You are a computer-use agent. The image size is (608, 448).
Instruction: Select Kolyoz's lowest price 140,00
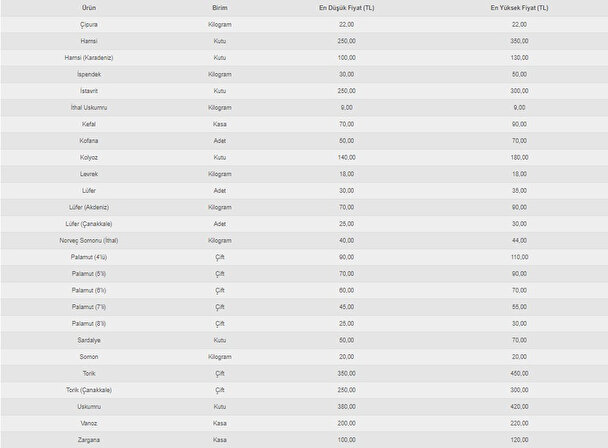click(347, 157)
